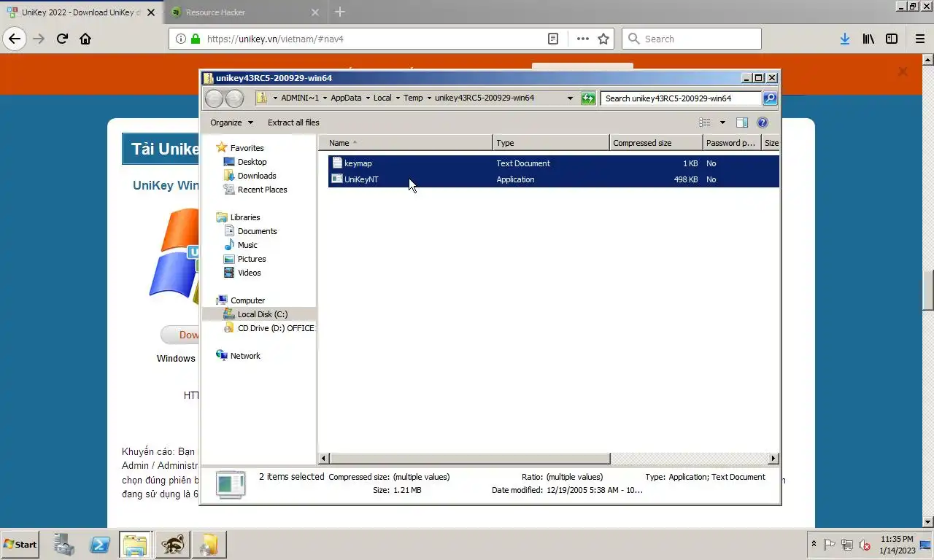
Task: Open page actions three-dot menu
Action: [x=582, y=39]
